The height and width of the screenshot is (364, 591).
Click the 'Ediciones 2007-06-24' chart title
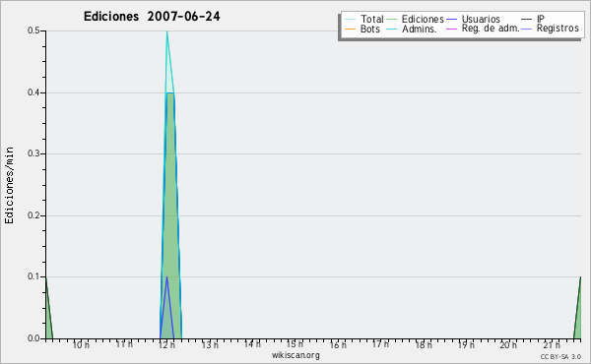[x=152, y=17]
